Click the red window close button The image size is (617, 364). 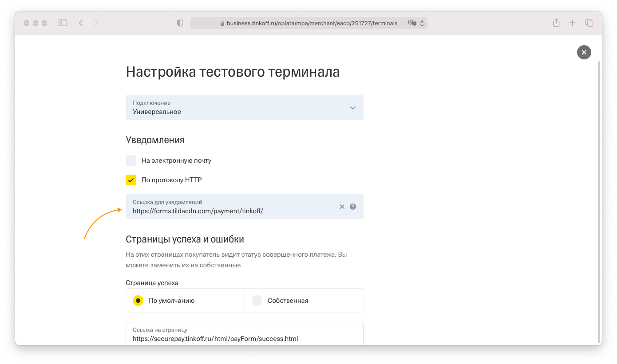27,23
